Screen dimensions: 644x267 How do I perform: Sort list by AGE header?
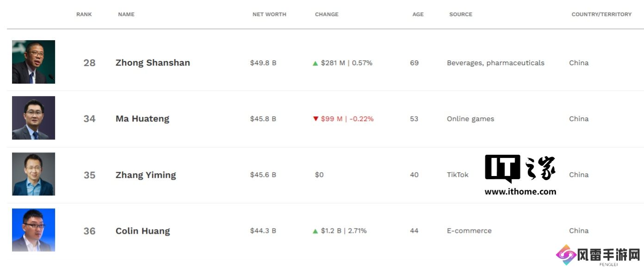point(418,14)
